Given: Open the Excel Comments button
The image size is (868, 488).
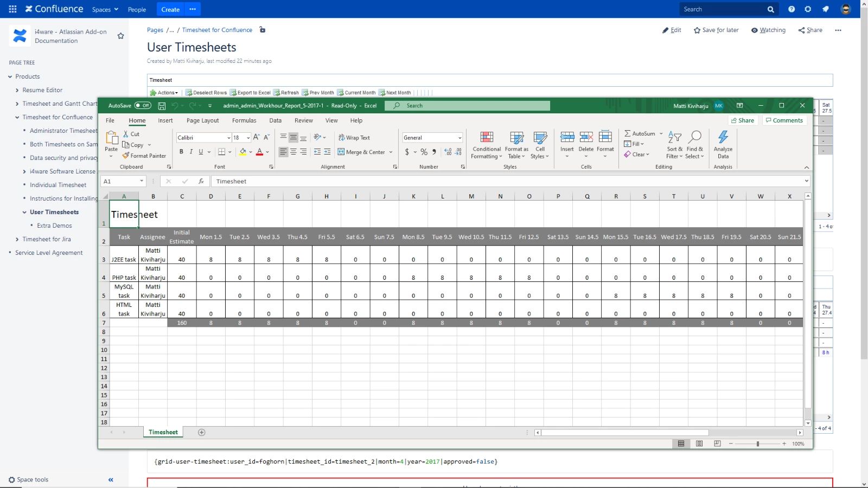Looking at the screenshot, I should pyautogui.click(x=784, y=120).
